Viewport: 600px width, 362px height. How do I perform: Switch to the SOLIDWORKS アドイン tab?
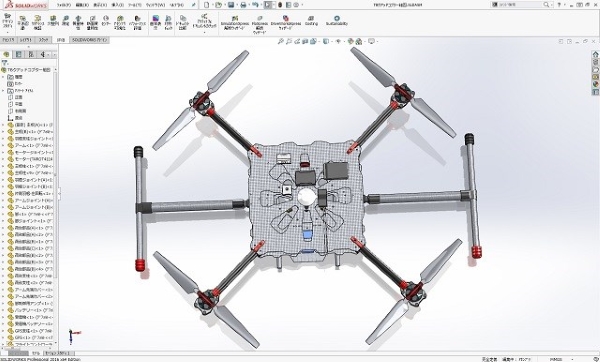(x=90, y=40)
